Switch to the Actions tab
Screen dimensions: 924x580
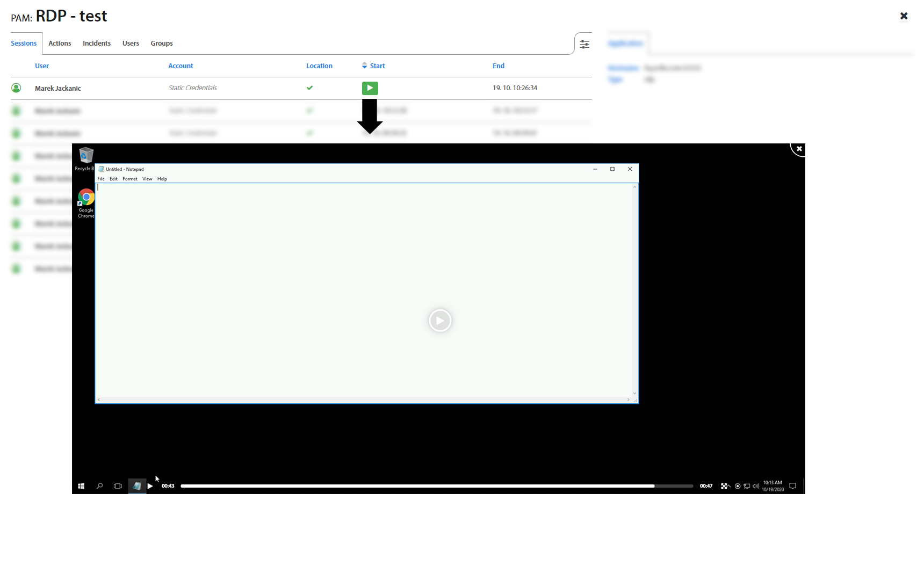click(x=60, y=44)
